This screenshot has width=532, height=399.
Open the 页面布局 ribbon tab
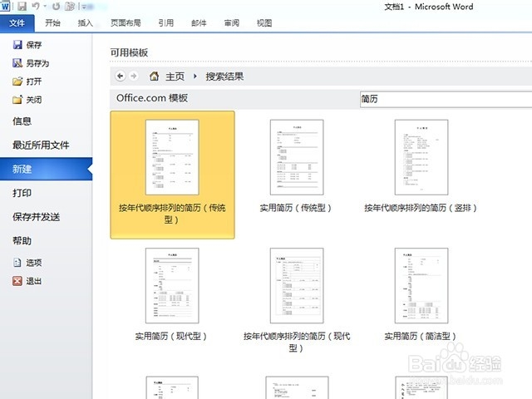coord(126,22)
